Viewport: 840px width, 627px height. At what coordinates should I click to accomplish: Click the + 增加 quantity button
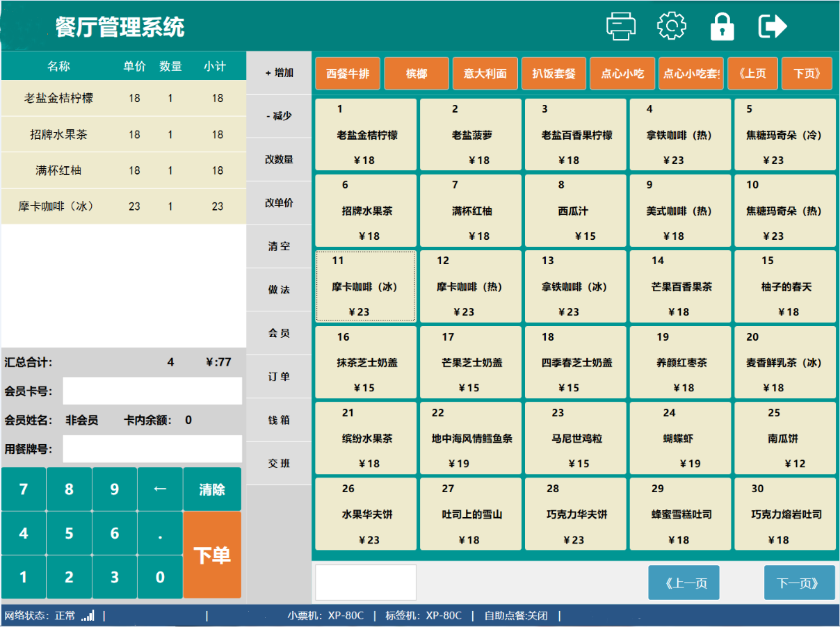(x=279, y=73)
